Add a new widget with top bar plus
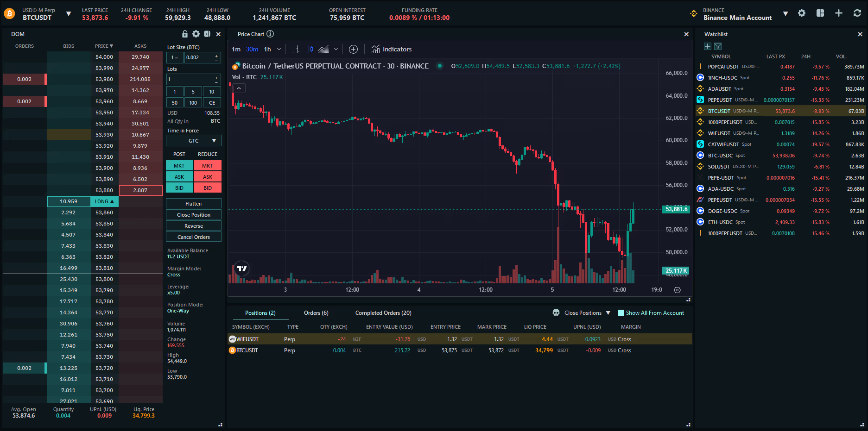 (839, 13)
